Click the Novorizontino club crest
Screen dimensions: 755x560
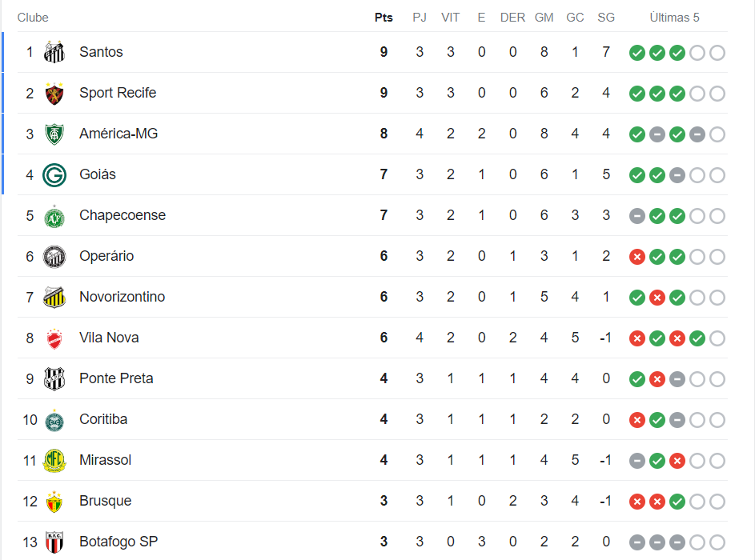tap(54, 298)
